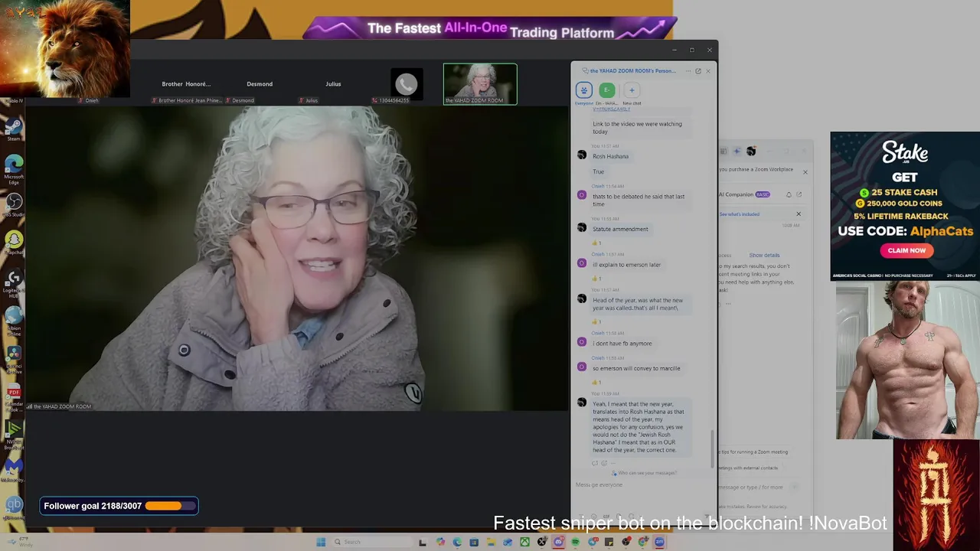The height and width of the screenshot is (551, 980).
Task: Click 'See what's included' link
Action: tap(740, 214)
